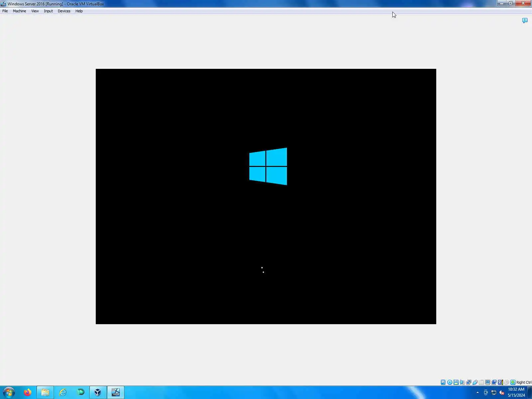
Task: Switch to VirtualBox Manager in taskbar
Action: pos(98,392)
